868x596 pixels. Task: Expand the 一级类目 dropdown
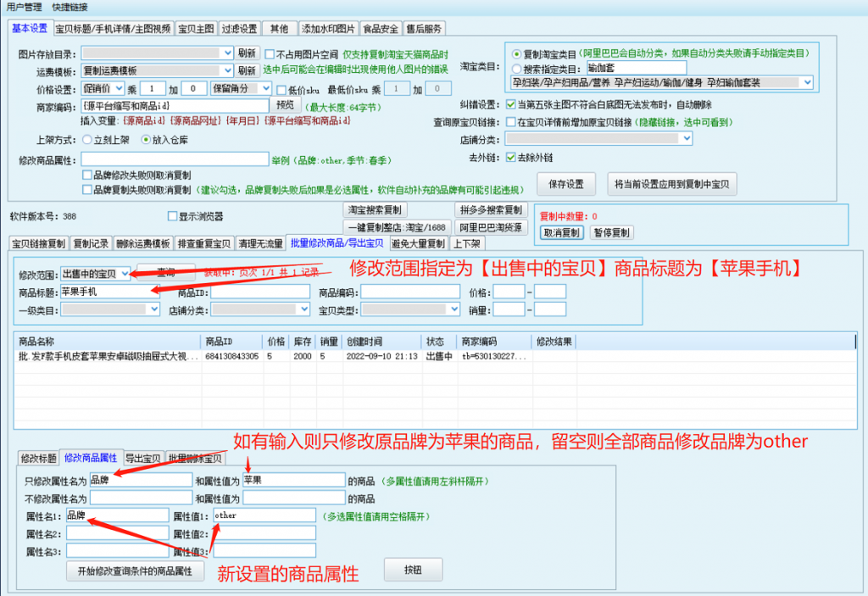pyautogui.click(x=154, y=309)
